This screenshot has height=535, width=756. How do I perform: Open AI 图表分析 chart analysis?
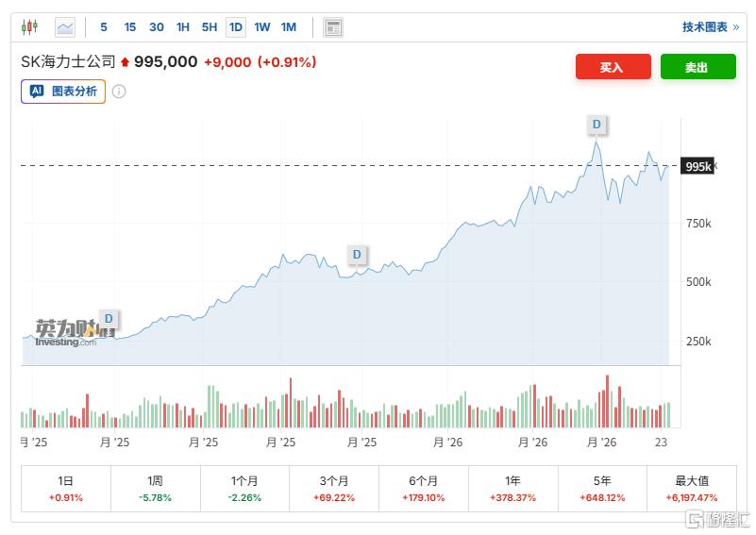pos(63,92)
